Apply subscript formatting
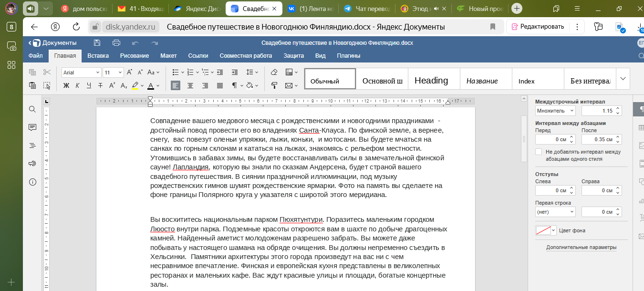The height and width of the screenshot is (291, 644). (124, 86)
